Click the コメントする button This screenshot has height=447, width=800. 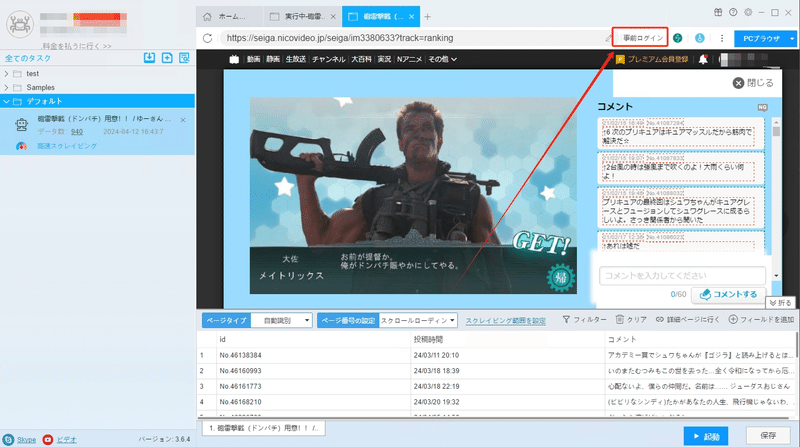pos(729,294)
